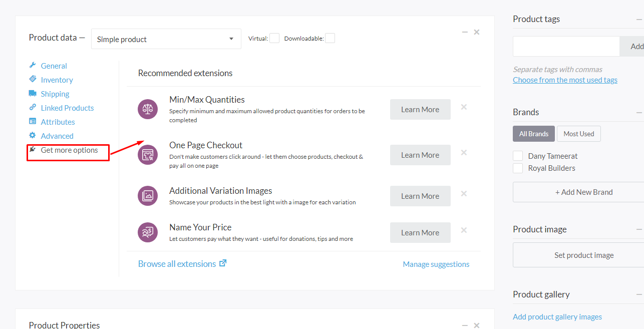
Task: Dismiss the Min/Max Quantities suggestion
Action: coord(464,107)
